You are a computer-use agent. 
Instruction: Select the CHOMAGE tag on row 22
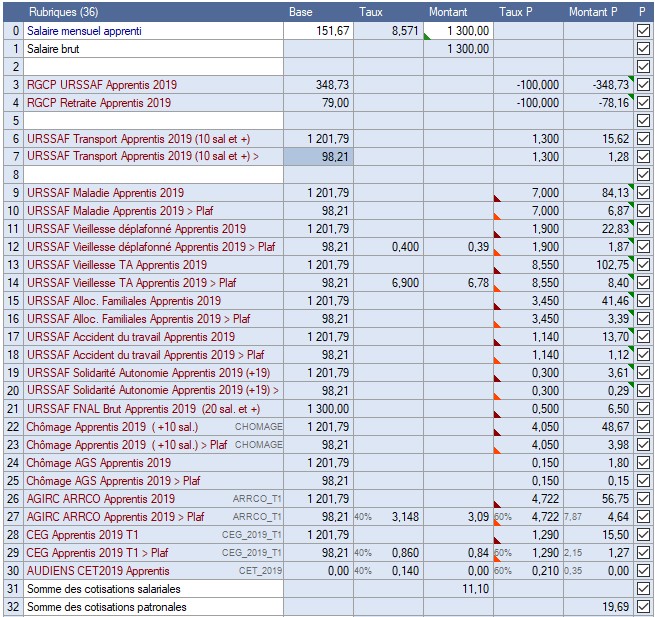pyautogui.click(x=258, y=427)
